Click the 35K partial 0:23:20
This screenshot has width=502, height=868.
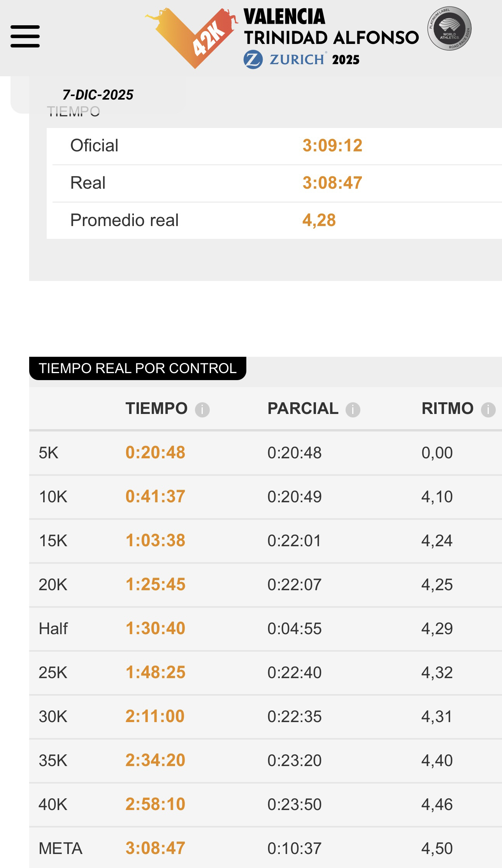click(x=295, y=761)
